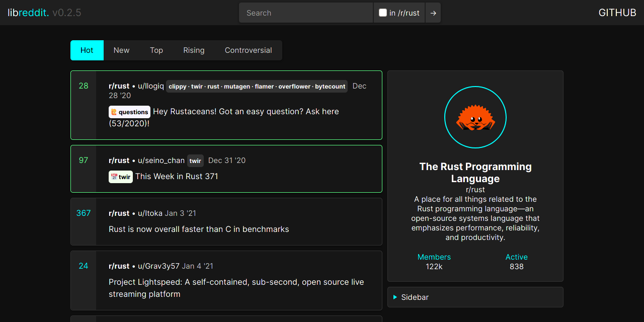Image resolution: width=644 pixels, height=322 pixels.
Task: Open 'This Week in Rust 371' post
Action: coord(177,176)
